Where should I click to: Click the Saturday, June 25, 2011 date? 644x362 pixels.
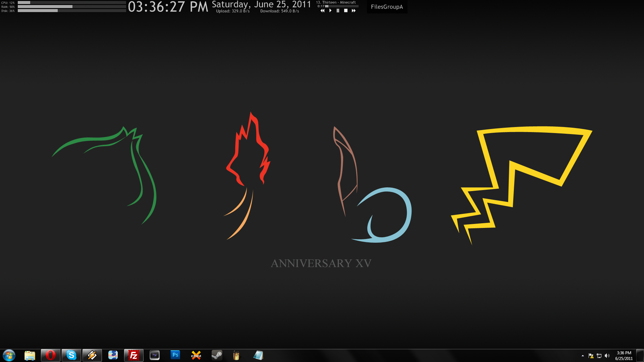[x=261, y=4]
